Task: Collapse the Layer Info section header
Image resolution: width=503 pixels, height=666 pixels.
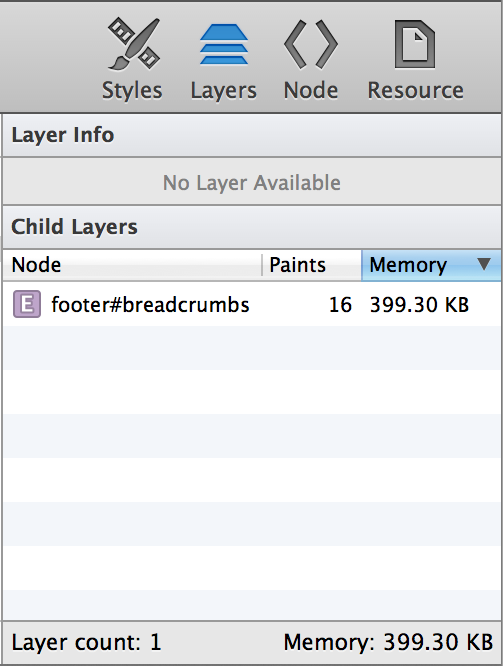Action: point(252,135)
